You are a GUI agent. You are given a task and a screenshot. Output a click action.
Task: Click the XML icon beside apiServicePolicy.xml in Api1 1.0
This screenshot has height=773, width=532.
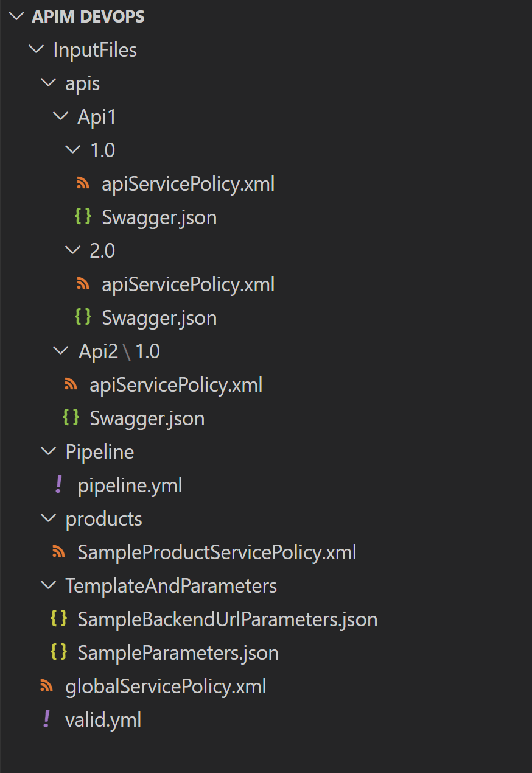83,183
